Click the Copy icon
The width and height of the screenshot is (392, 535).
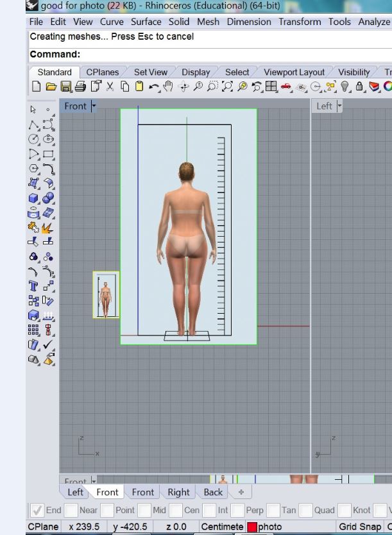125,87
